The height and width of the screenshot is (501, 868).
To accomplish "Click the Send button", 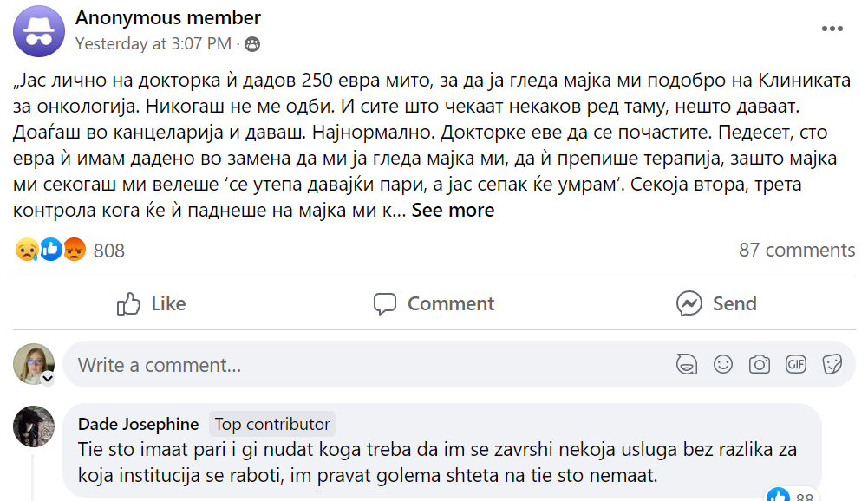I will 716,303.
